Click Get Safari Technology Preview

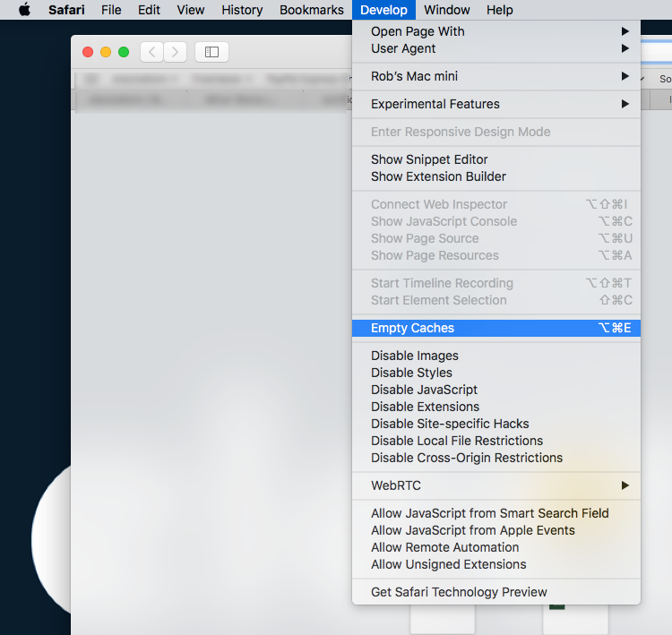point(496,592)
